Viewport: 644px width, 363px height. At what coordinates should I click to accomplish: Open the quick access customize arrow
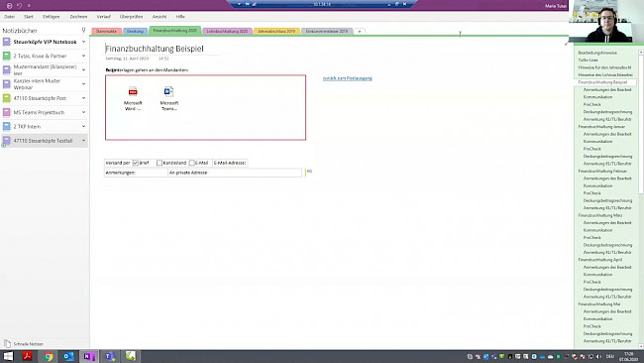(29, 6)
